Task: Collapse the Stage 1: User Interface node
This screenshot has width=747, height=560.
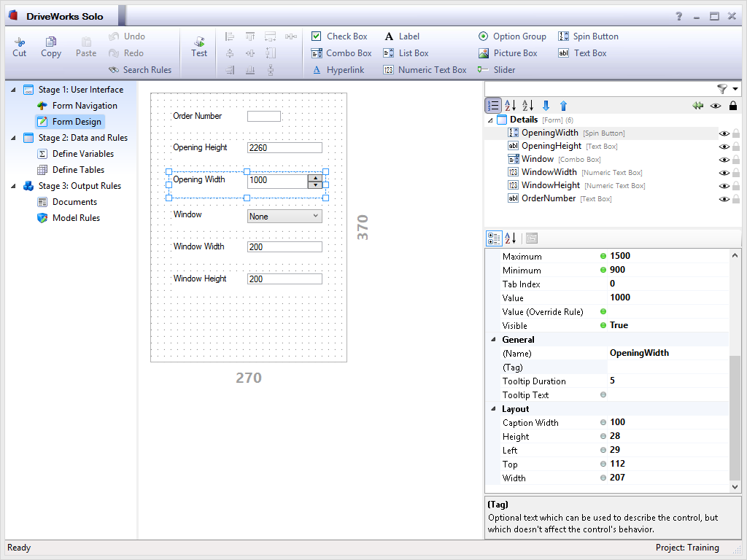Action: coord(13,90)
